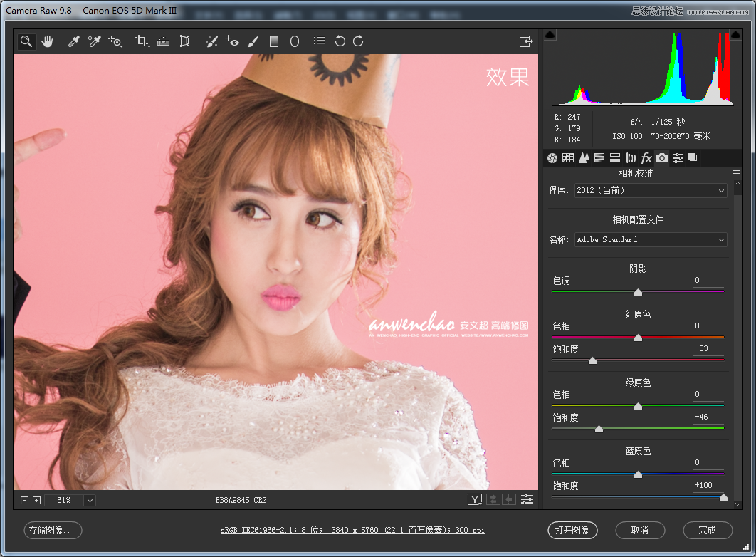The height and width of the screenshot is (557, 756).
Task: Select the Zoom tool
Action: point(26,41)
